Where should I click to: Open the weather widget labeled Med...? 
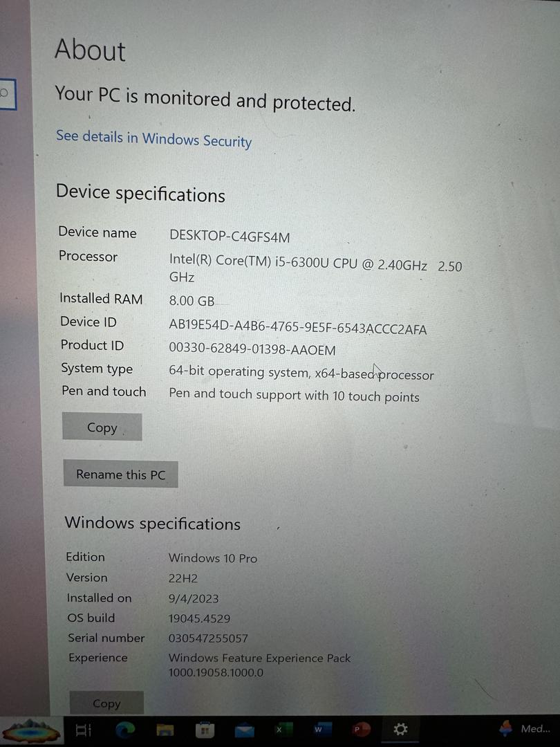coord(525,729)
